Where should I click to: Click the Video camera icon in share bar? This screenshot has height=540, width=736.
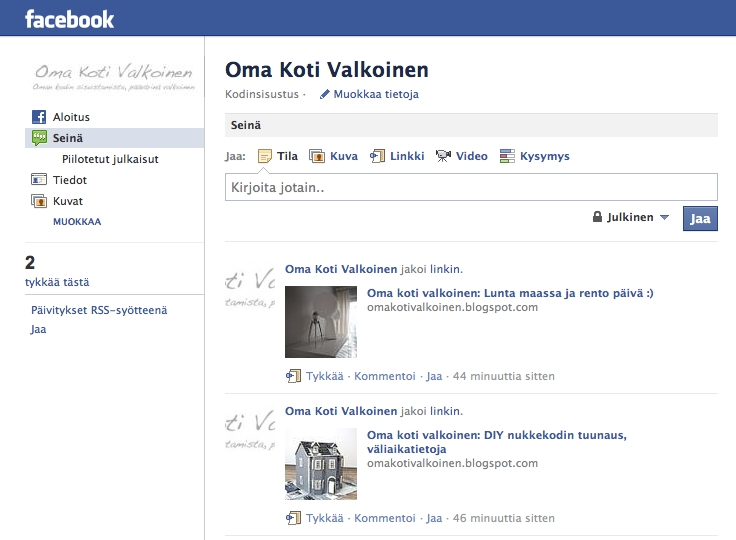[x=443, y=156]
